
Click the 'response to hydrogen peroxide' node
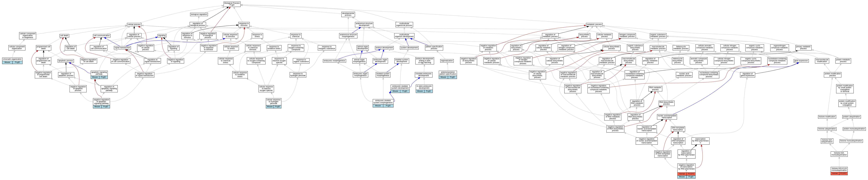[x=298, y=75]
